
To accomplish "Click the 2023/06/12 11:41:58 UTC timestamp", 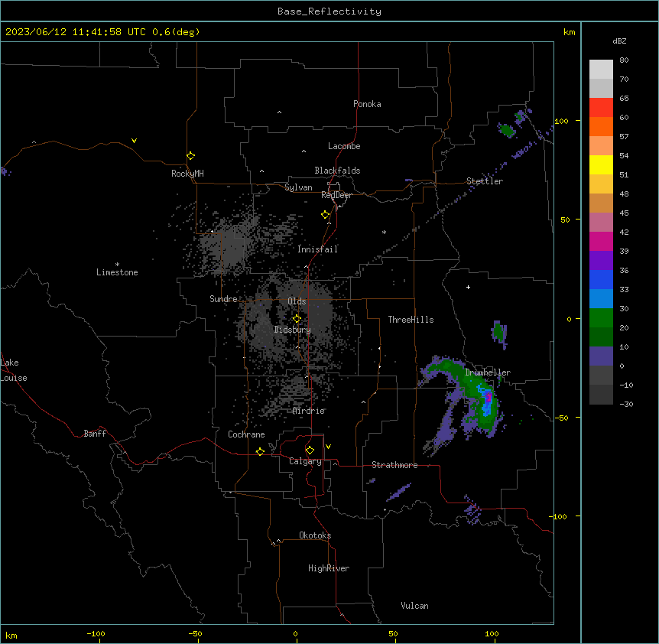I will tap(76, 32).
